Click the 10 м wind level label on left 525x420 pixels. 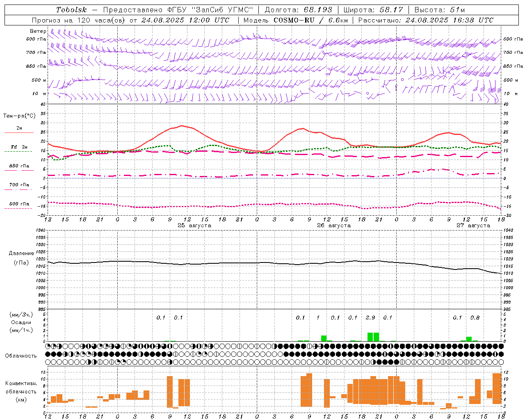click(39, 94)
